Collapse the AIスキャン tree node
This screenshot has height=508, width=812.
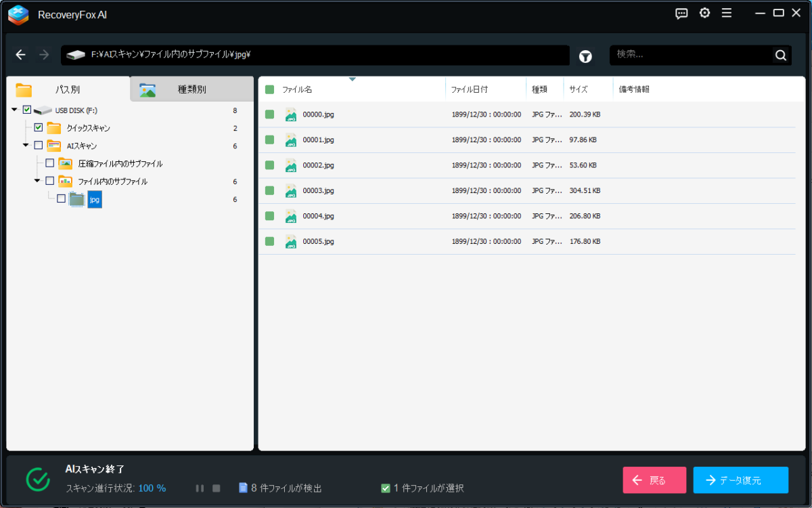pos(26,145)
